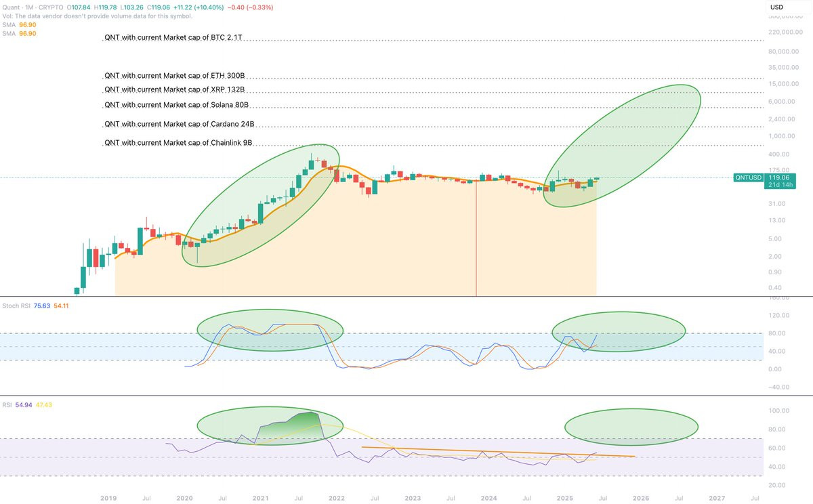813x504 pixels.
Task: Click the 2026 label on the time axis
Action: 641,498
